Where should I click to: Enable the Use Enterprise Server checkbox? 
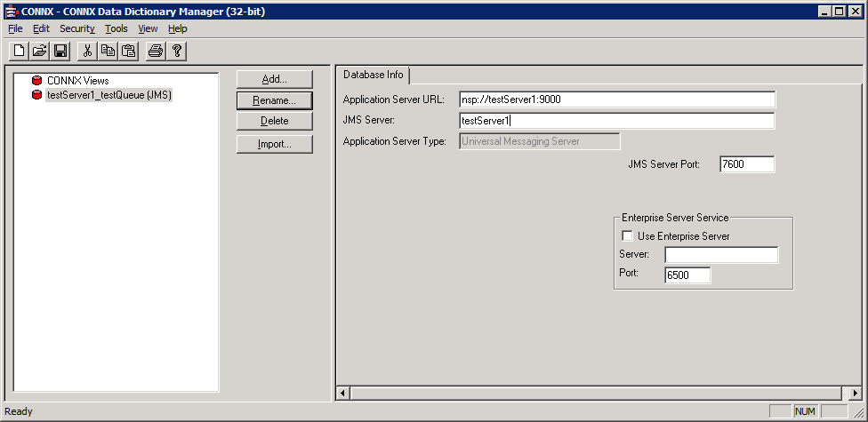click(x=627, y=236)
